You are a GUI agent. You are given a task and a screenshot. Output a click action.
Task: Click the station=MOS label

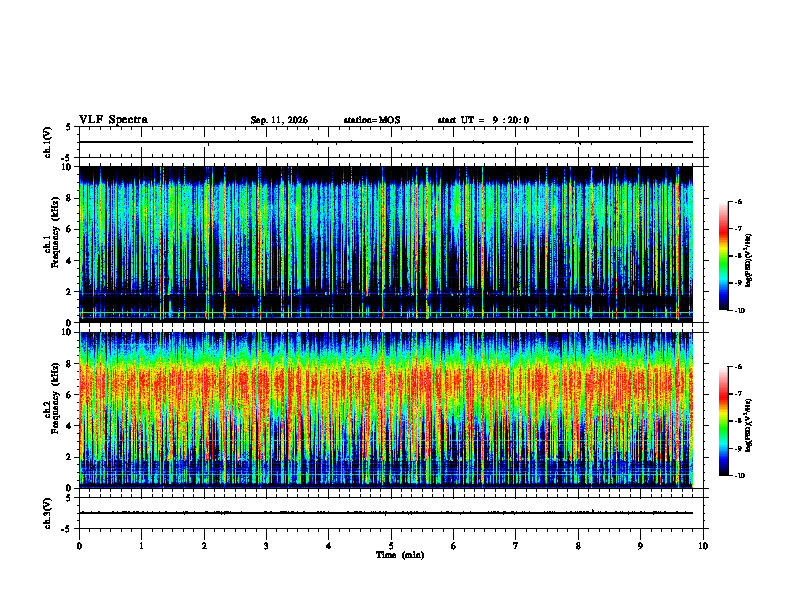coord(372,120)
